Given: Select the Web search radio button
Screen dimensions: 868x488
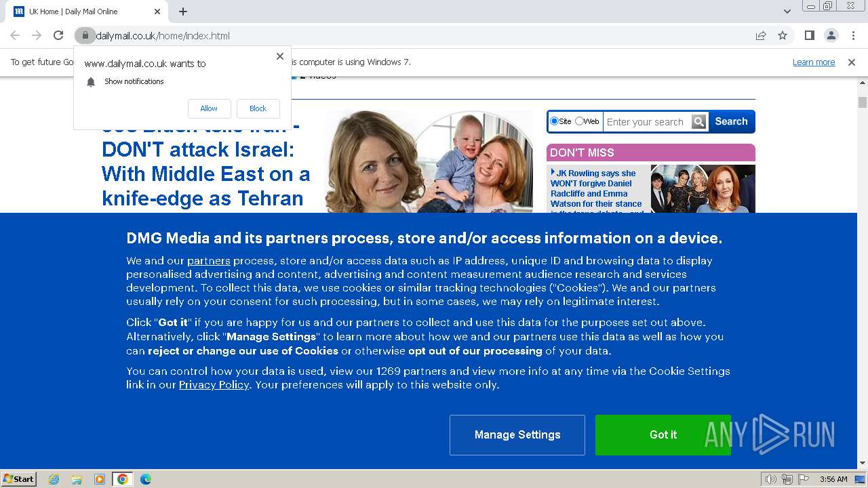Looking at the screenshot, I should click(579, 121).
